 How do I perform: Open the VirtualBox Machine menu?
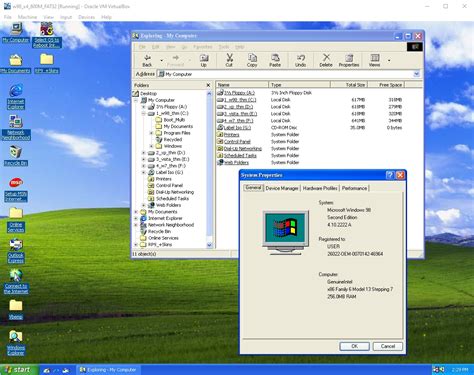tap(27, 17)
